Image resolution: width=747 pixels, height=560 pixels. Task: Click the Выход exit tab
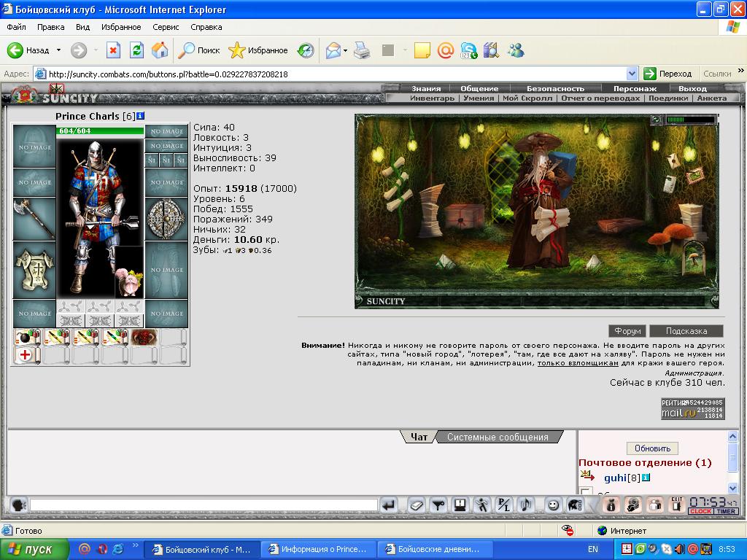[x=693, y=88]
